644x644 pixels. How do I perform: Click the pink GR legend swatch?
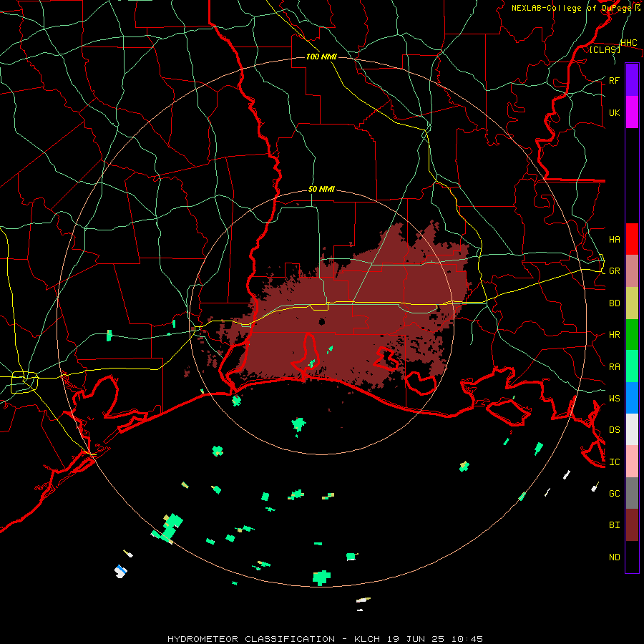pos(632,271)
